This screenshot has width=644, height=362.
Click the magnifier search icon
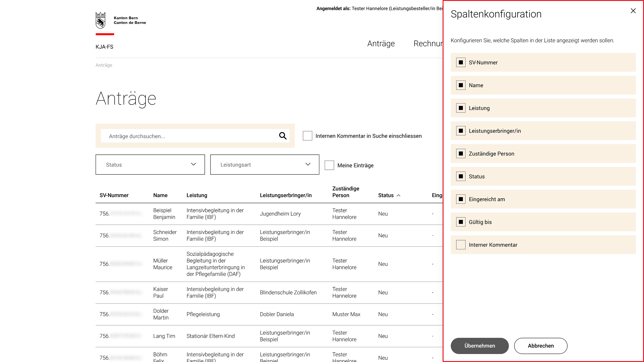[x=283, y=136]
